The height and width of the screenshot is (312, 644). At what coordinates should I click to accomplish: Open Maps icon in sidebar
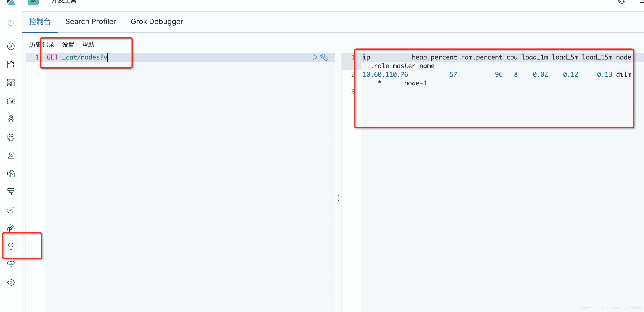(11, 119)
